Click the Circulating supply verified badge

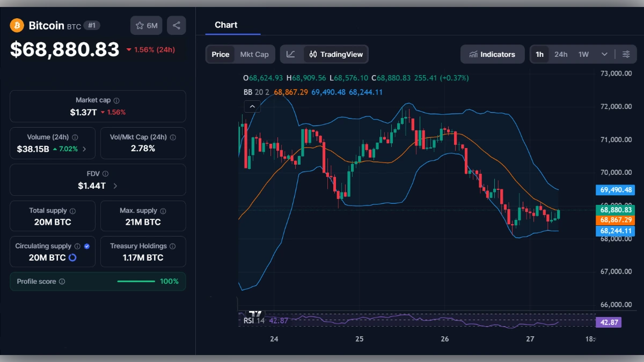(x=86, y=246)
